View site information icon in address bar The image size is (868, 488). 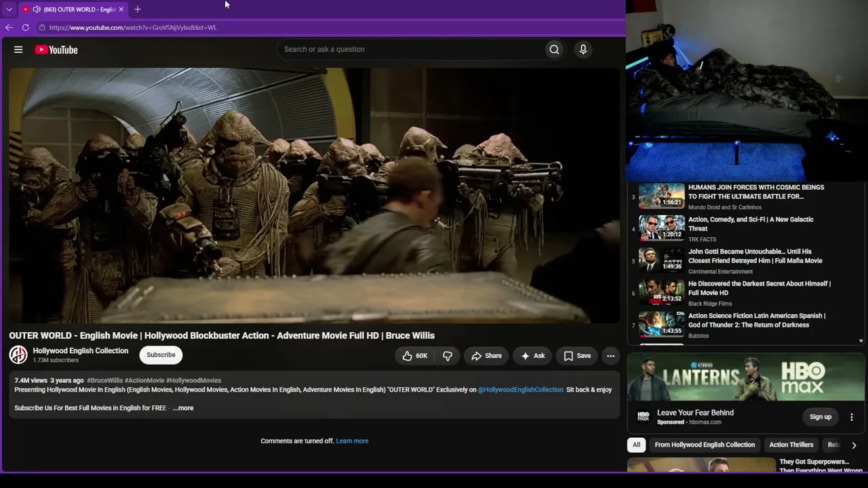[x=42, y=28]
